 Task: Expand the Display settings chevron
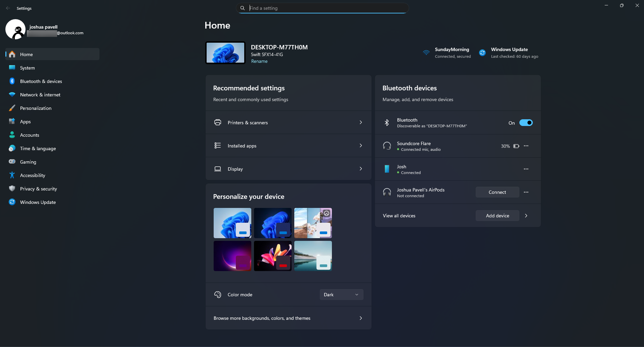(x=361, y=169)
